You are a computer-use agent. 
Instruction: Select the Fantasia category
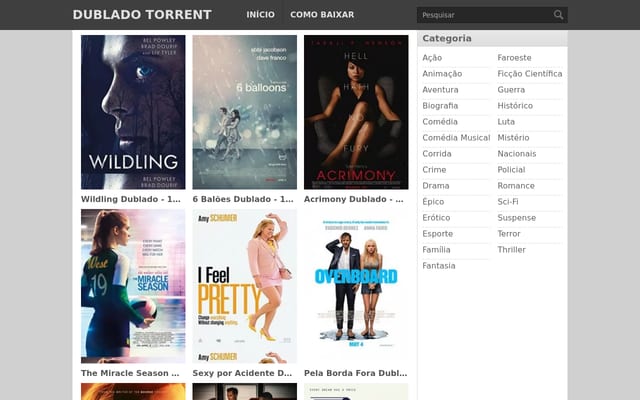439,266
